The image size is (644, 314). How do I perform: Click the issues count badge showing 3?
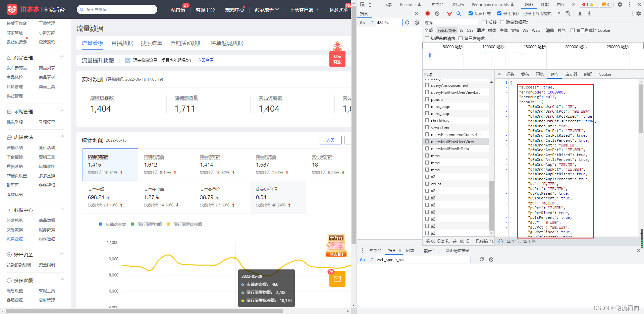605,4
